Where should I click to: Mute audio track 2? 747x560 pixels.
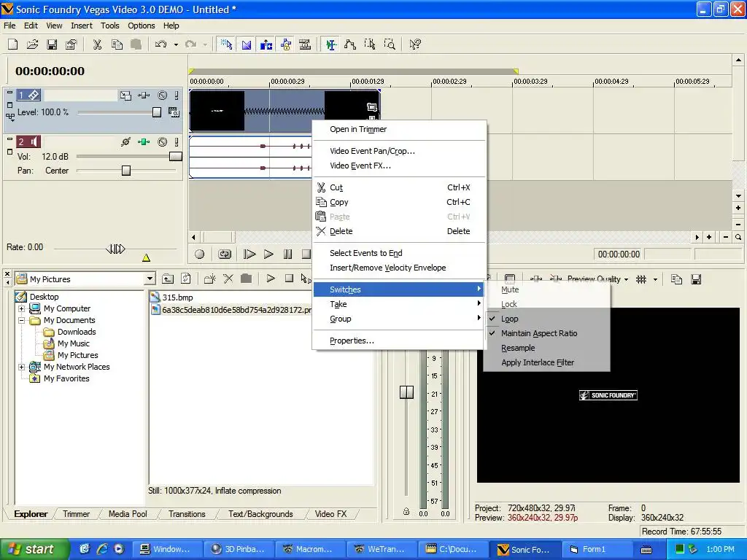pyautogui.click(x=163, y=142)
